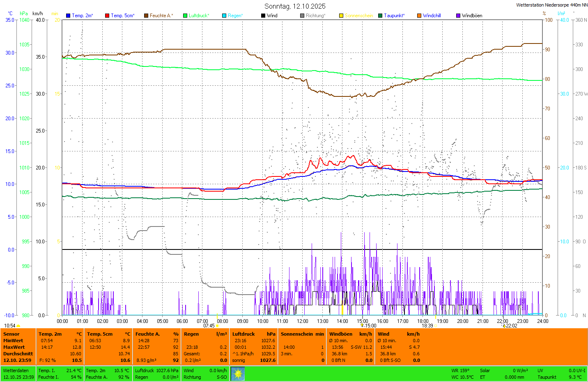This screenshot has height=382, width=588.
Task: Click the sunrise marker icon at 07:45
Action: click(217, 326)
